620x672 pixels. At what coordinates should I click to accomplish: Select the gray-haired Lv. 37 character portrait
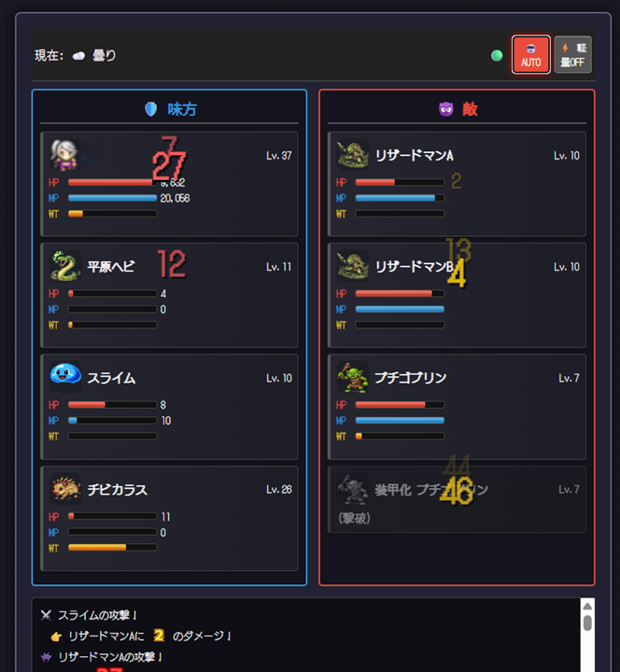[65, 155]
